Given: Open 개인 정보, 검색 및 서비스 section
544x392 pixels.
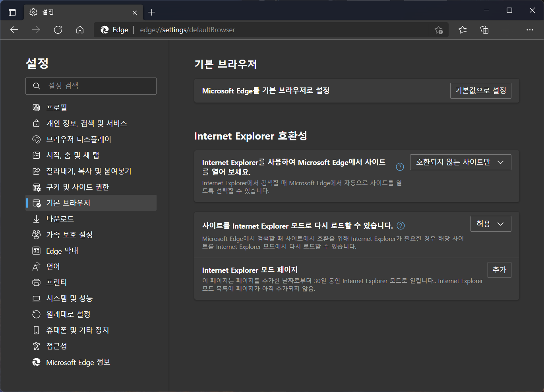Looking at the screenshot, I should pos(91,123).
